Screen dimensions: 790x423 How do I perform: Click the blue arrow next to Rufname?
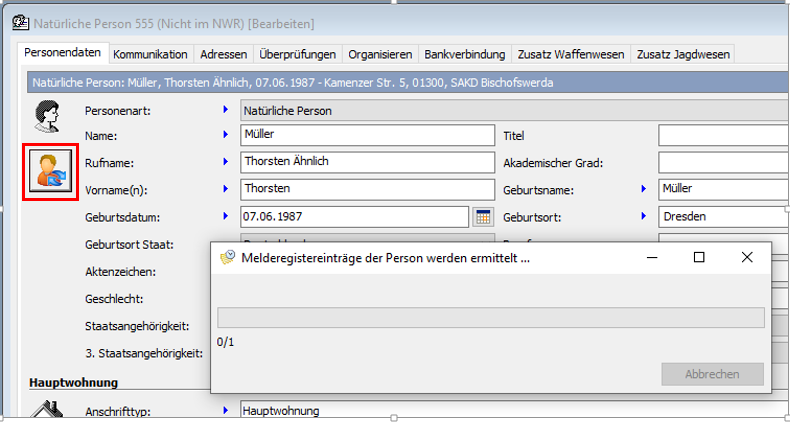pos(226,162)
